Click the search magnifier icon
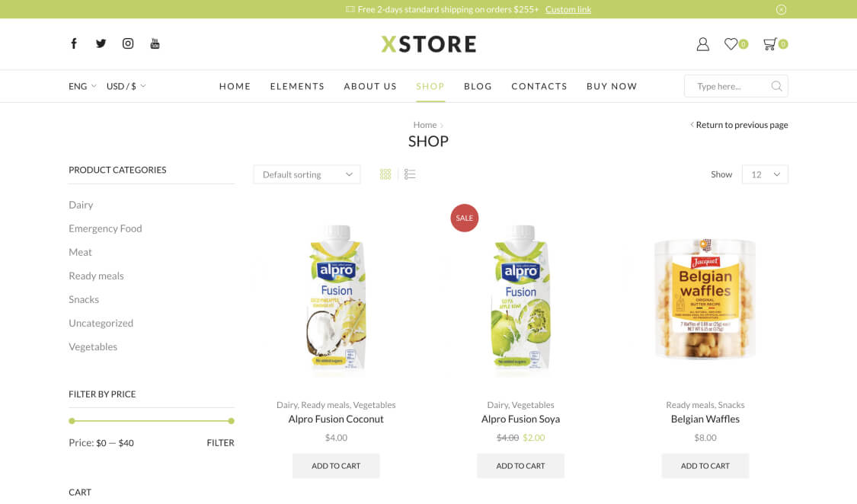 (777, 86)
